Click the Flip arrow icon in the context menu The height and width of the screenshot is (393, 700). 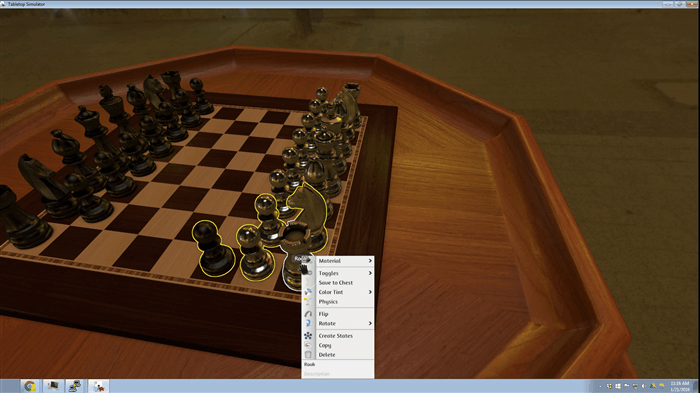[x=308, y=314]
